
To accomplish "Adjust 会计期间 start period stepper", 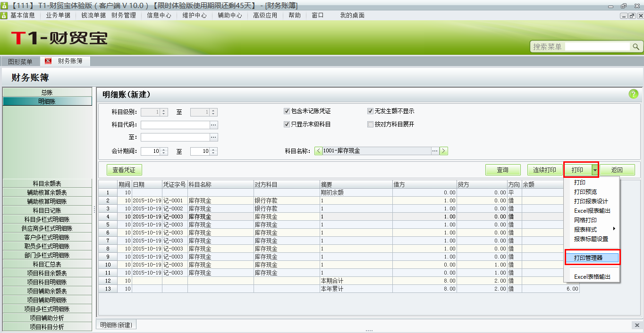I will (164, 151).
